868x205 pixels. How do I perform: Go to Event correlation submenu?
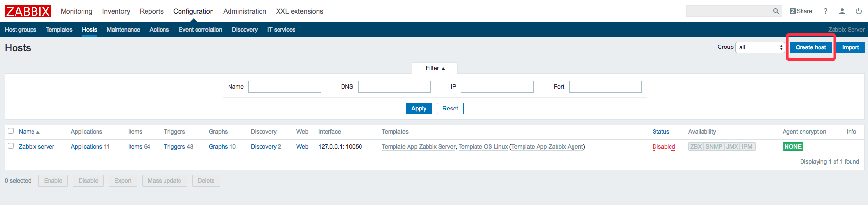pos(200,30)
